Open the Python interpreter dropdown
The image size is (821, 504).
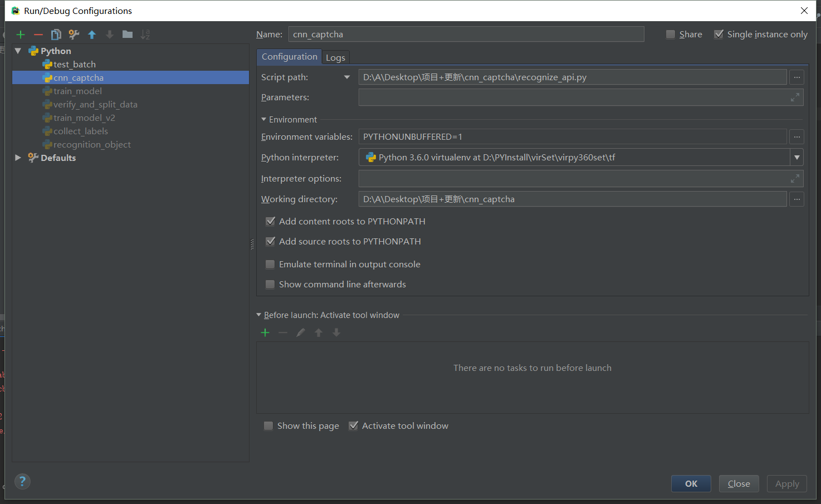pyautogui.click(x=797, y=158)
